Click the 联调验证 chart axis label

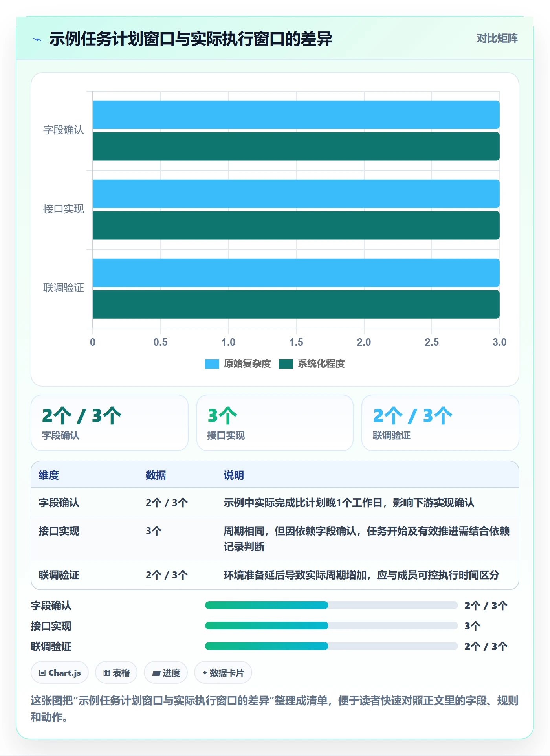64,288
